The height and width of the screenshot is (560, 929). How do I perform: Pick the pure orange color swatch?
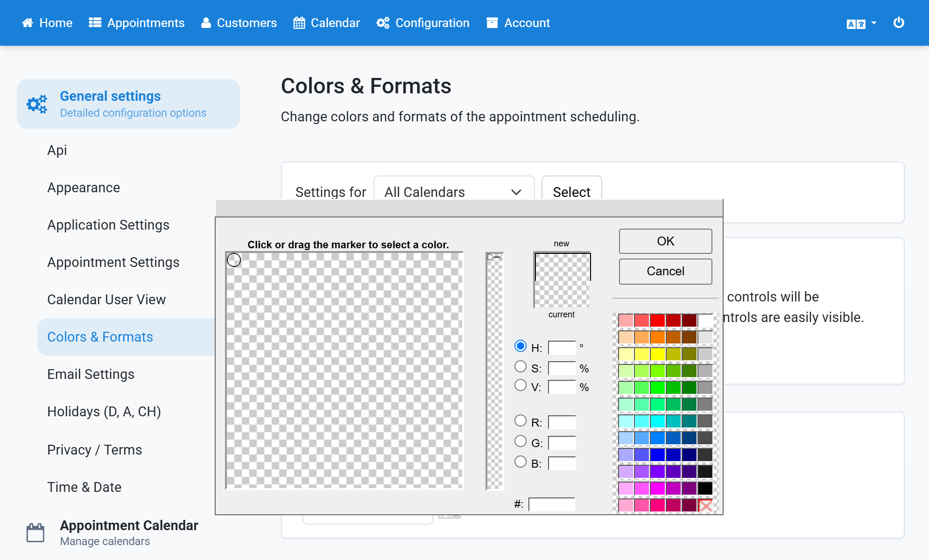click(657, 337)
